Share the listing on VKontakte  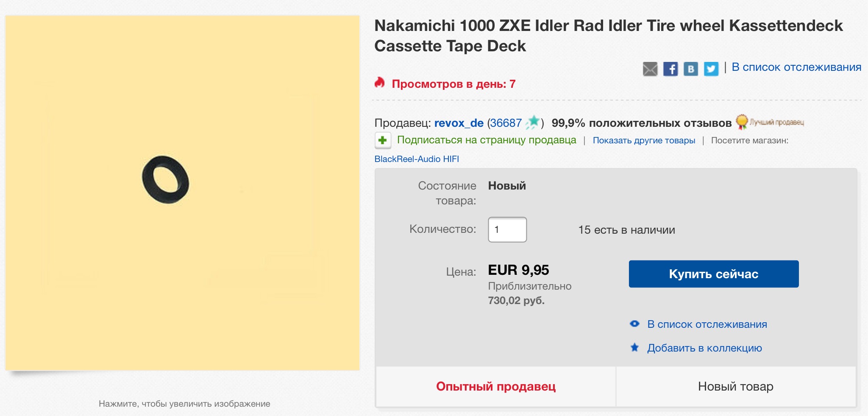(691, 69)
